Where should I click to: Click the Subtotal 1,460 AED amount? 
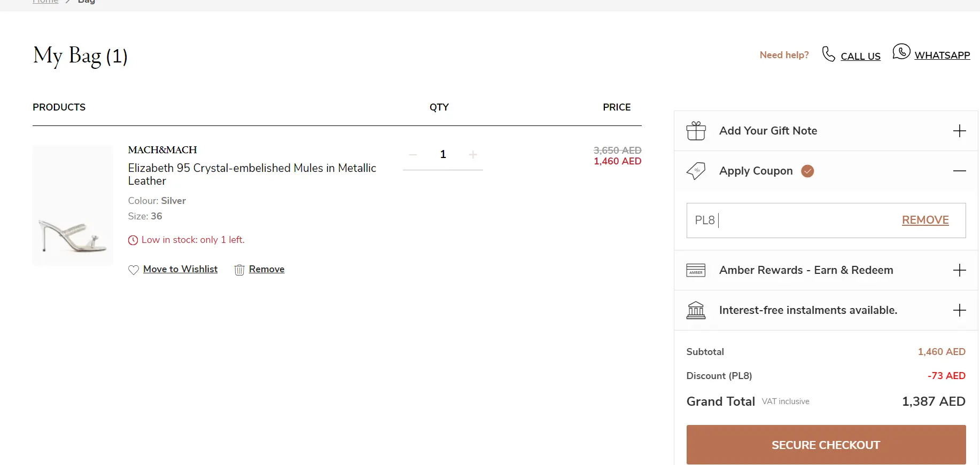[x=942, y=352]
